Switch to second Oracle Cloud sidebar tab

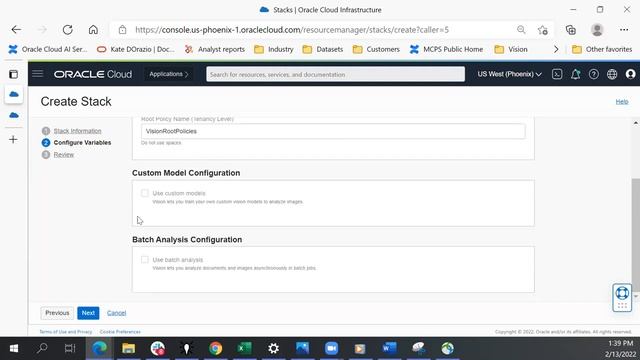[13, 116]
